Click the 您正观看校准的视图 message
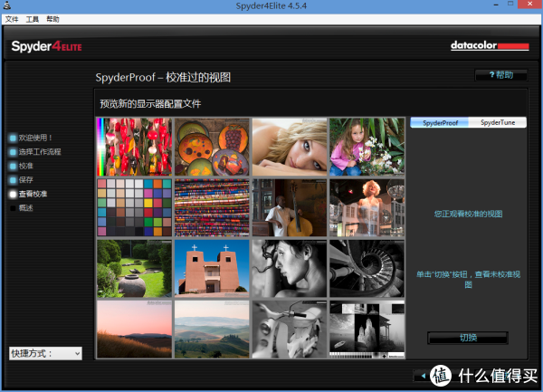 [x=468, y=214]
